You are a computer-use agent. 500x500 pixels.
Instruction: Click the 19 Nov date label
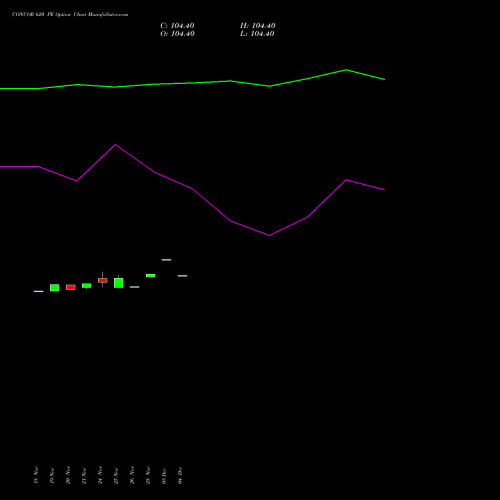pos(52,475)
